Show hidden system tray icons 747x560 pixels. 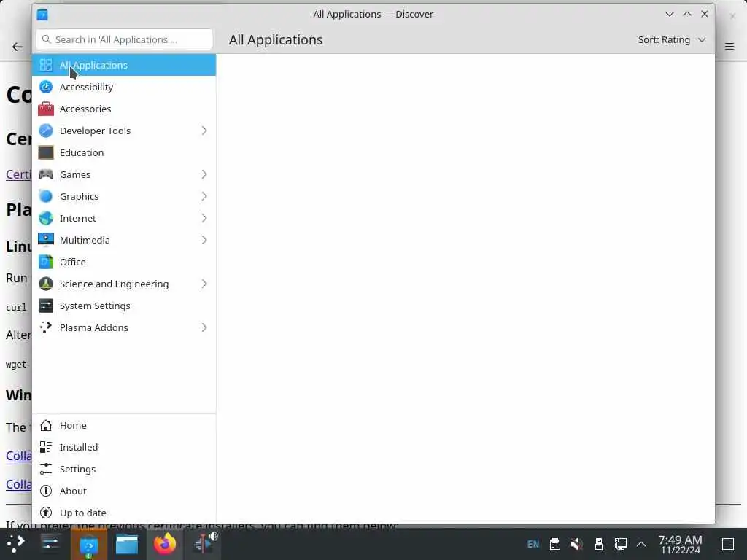pos(641,544)
